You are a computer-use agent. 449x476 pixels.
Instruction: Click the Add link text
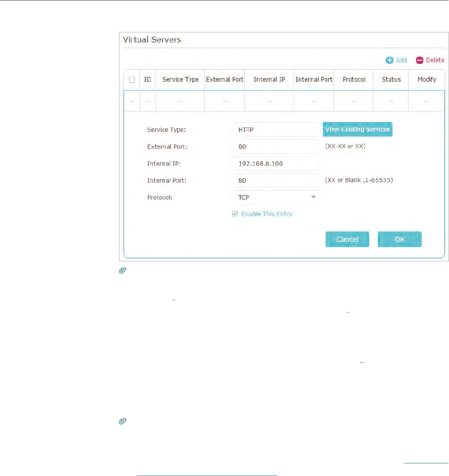click(x=401, y=60)
